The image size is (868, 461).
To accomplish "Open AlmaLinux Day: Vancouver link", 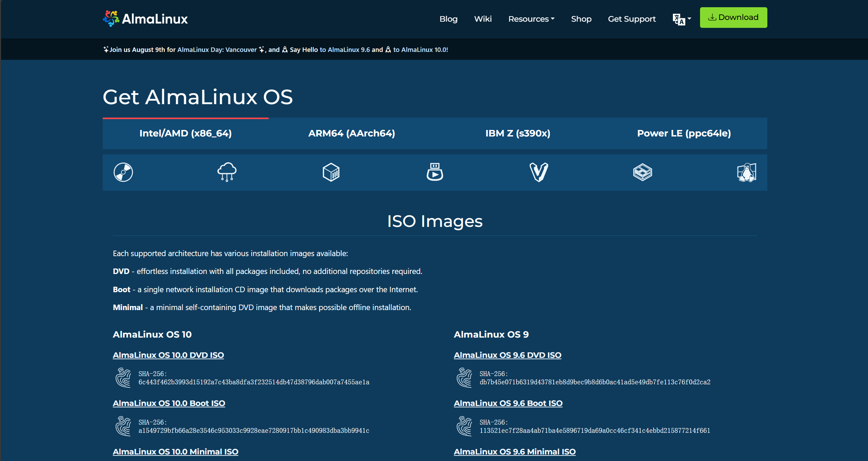I will 217,50.
